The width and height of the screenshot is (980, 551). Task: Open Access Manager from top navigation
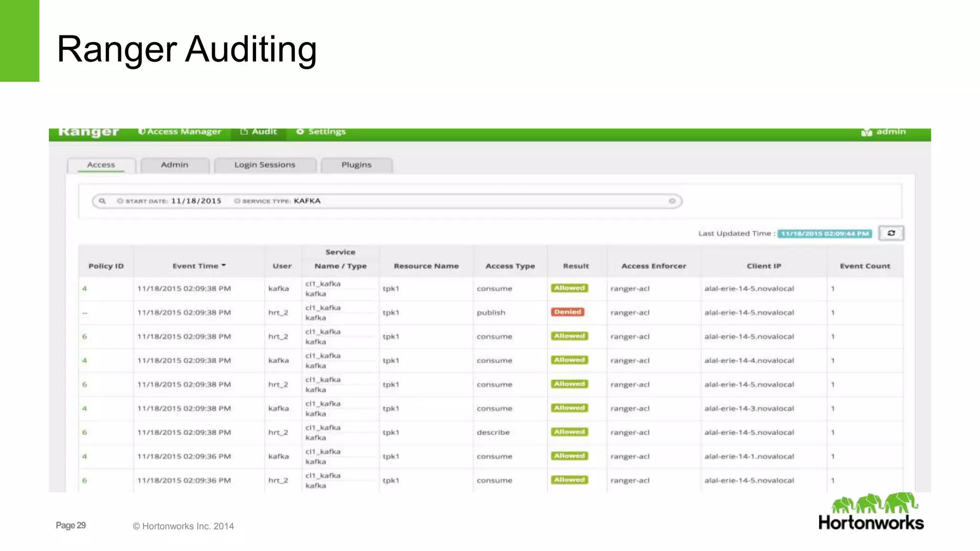pos(180,132)
